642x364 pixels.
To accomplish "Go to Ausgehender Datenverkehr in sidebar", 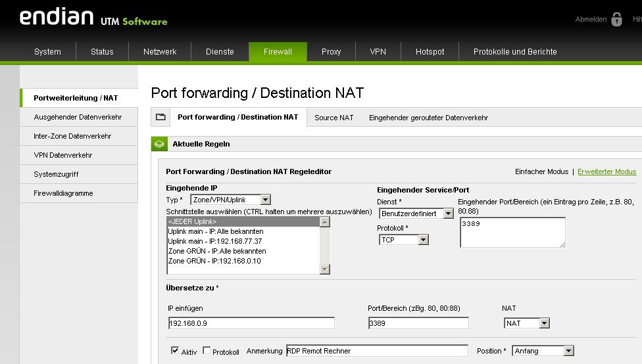I will tap(78, 117).
